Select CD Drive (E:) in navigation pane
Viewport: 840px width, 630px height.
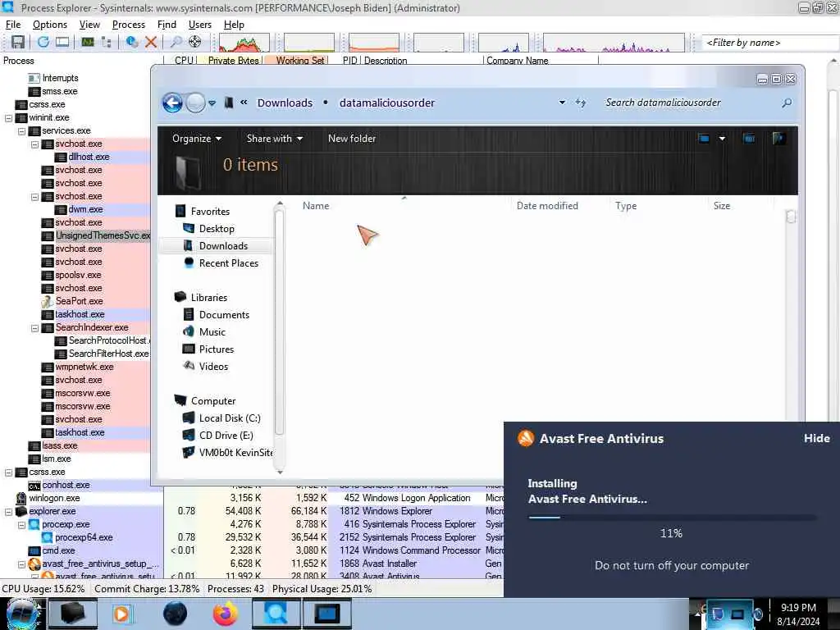pos(226,436)
